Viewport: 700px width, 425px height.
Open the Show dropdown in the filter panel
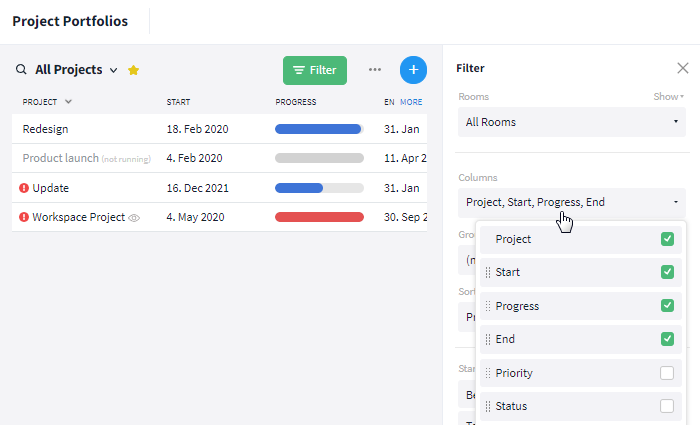(668, 96)
